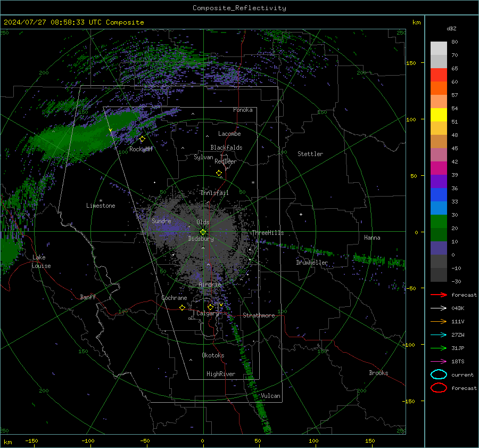Image resolution: width=479 pixels, height=448 pixels.
Task: Click the red forecast ellipse icon
Action: click(439, 388)
